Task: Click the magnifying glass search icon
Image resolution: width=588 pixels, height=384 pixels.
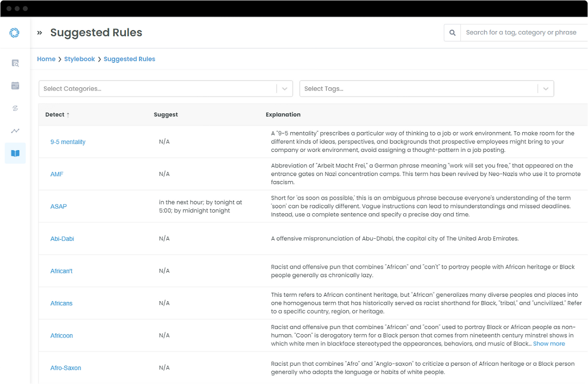Action: click(452, 33)
